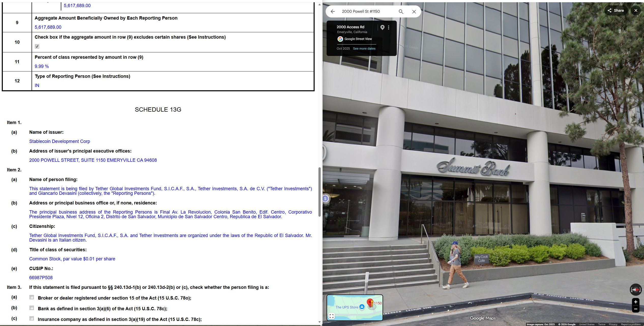Click the 2000 Access Rd title
Viewport: 644px width, 326px height.
tap(350, 27)
